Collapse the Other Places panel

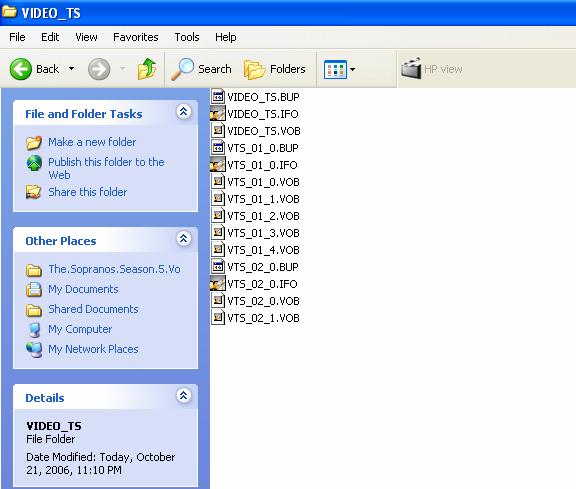tap(184, 239)
